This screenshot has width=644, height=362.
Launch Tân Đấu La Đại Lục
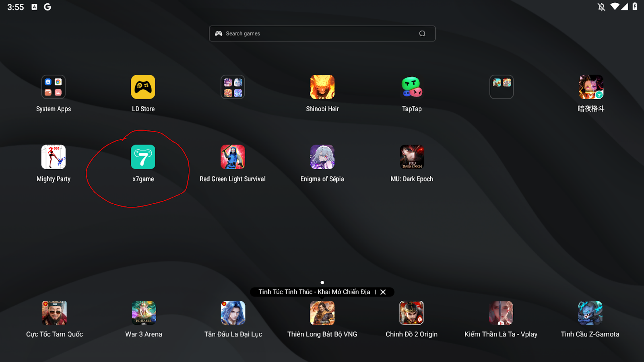point(233,313)
